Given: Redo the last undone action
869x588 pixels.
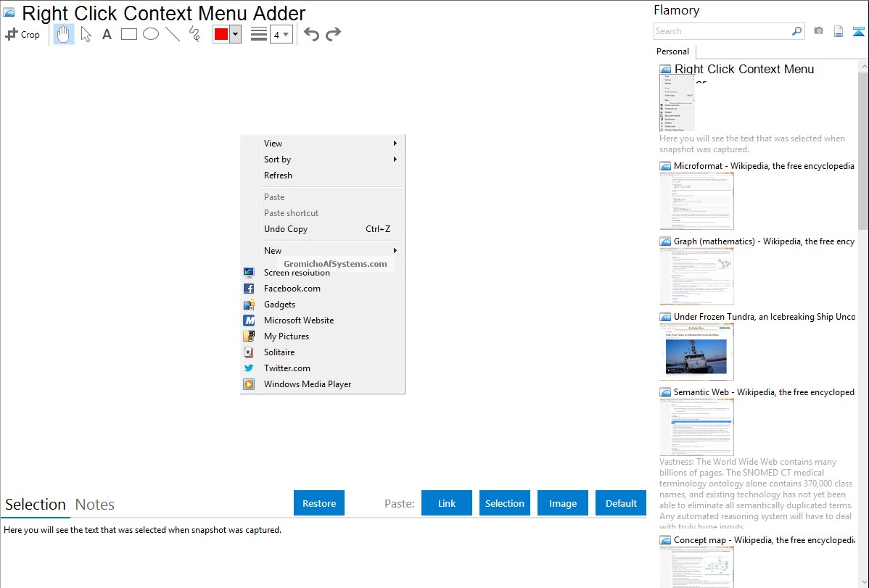Looking at the screenshot, I should (333, 34).
